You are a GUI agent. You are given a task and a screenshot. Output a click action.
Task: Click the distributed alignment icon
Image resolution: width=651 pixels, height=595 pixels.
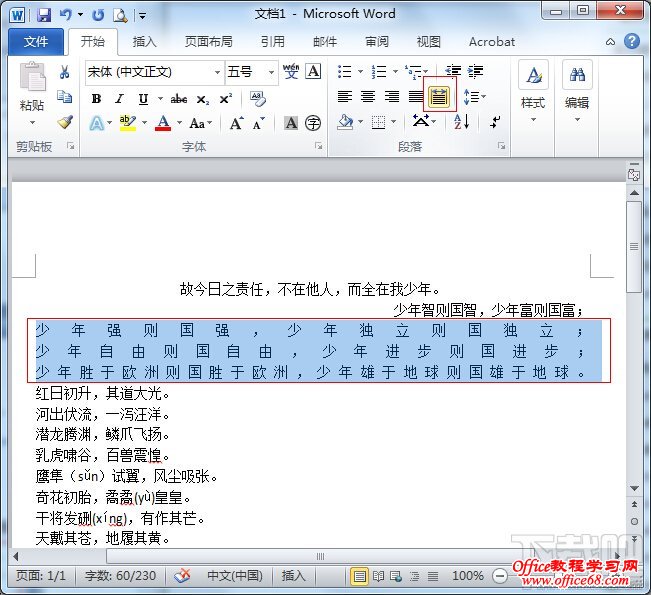point(439,97)
